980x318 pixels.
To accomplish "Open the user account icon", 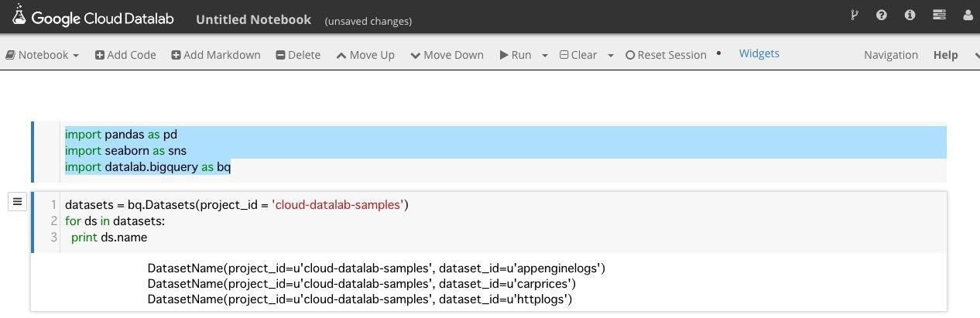I will point(968,15).
